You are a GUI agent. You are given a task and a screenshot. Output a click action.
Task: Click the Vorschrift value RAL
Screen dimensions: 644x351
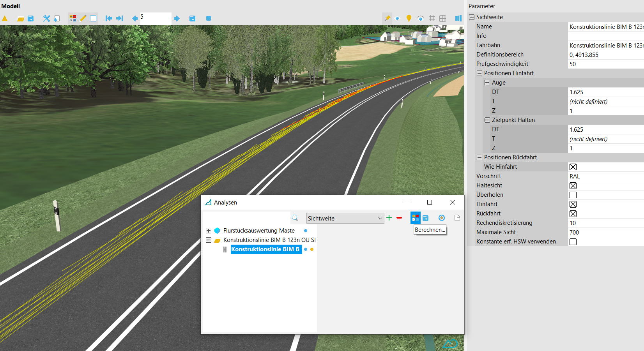(x=606, y=176)
